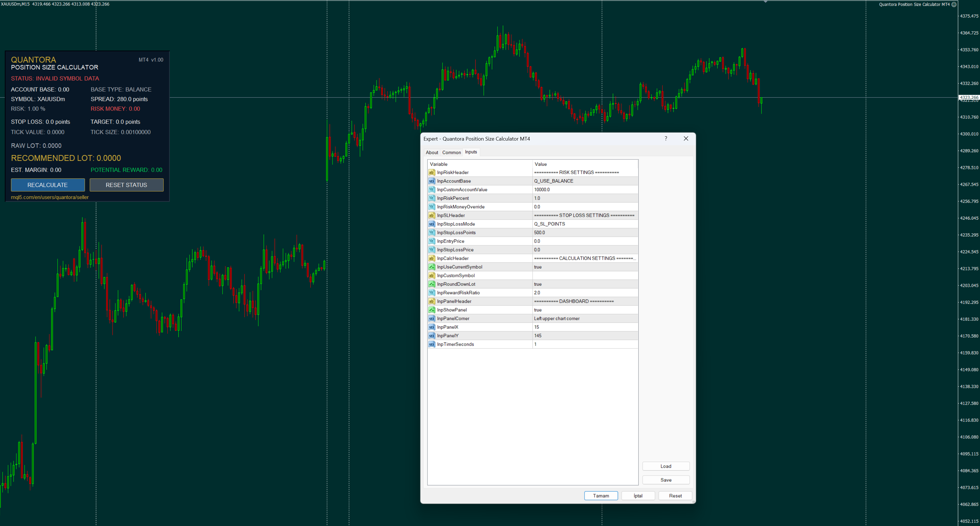The image size is (980, 526).
Task: Click the InpEntryPrice type icon
Action: [x=431, y=241]
